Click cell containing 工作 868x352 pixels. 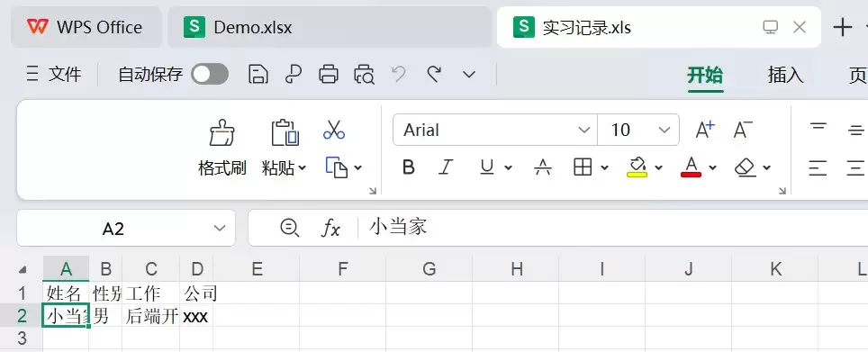[x=151, y=293]
